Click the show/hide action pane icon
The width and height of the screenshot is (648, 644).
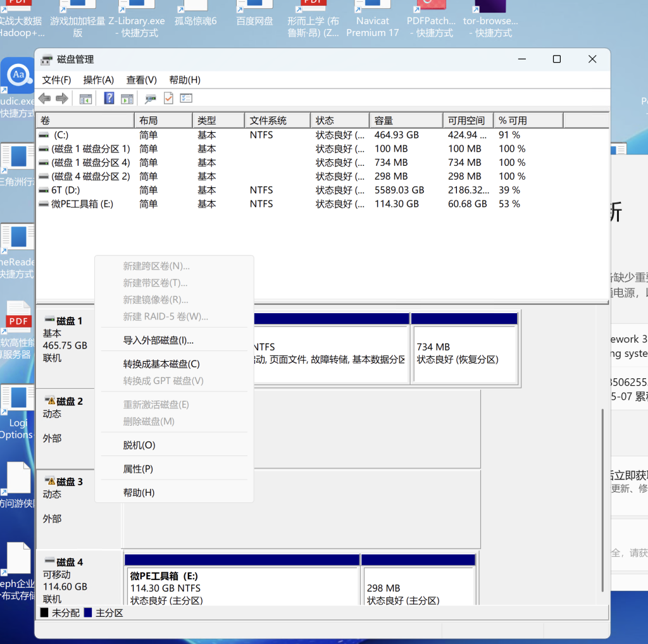pos(127,98)
